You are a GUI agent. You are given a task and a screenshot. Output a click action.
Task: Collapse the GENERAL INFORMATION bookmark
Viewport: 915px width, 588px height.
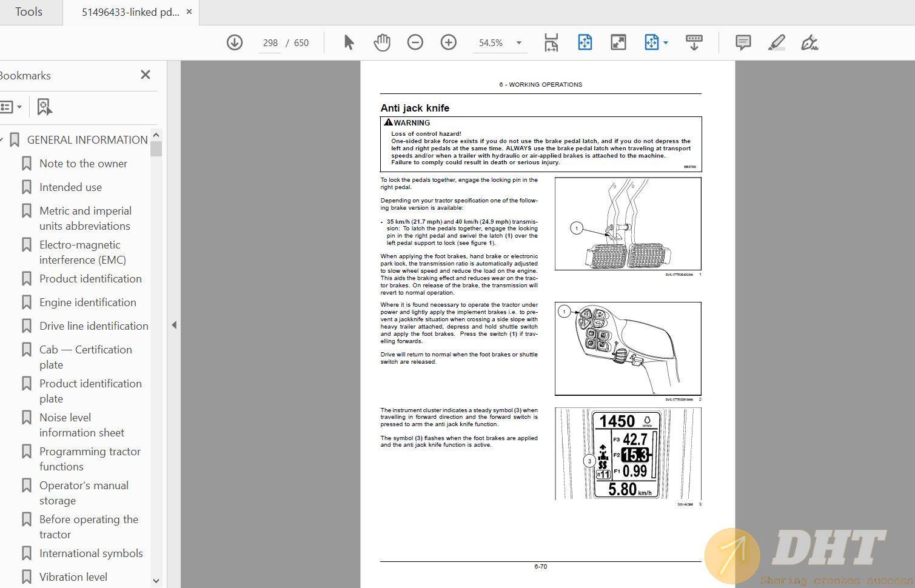pos(2,140)
